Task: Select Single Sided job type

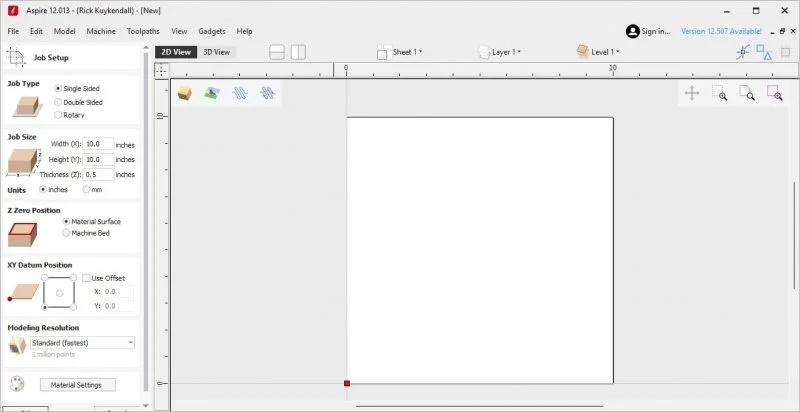Action: pyautogui.click(x=77, y=88)
